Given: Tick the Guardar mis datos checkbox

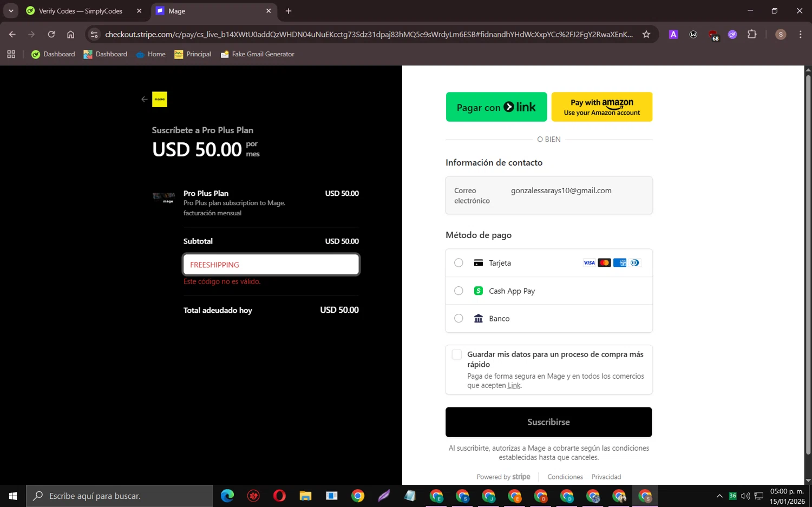Looking at the screenshot, I should click(x=457, y=354).
